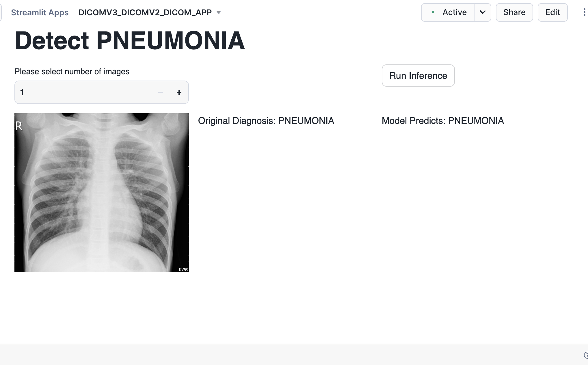The width and height of the screenshot is (588, 365).
Task: Click the minus icon to decrease image count
Action: [161, 92]
